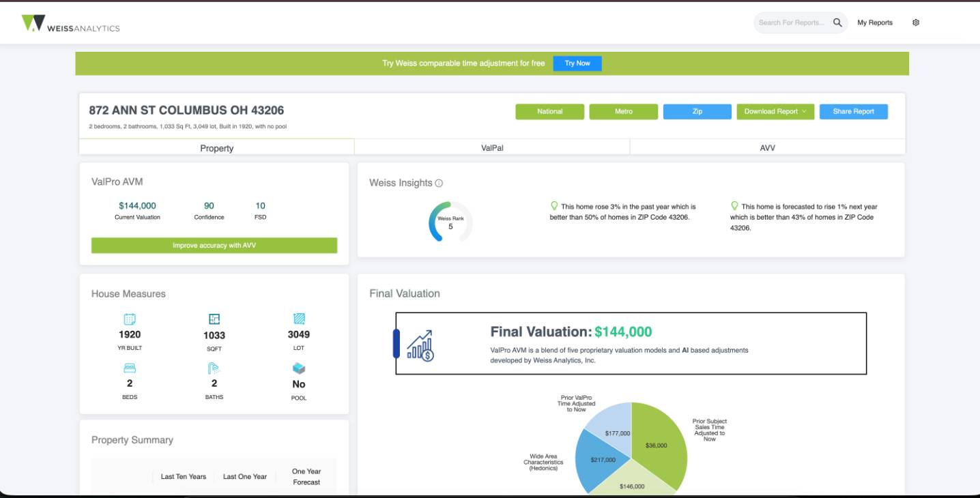The width and height of the screenshot is (980, 498).
Task: Click the address heading 872 ANN ST
Action: (186, 111)
